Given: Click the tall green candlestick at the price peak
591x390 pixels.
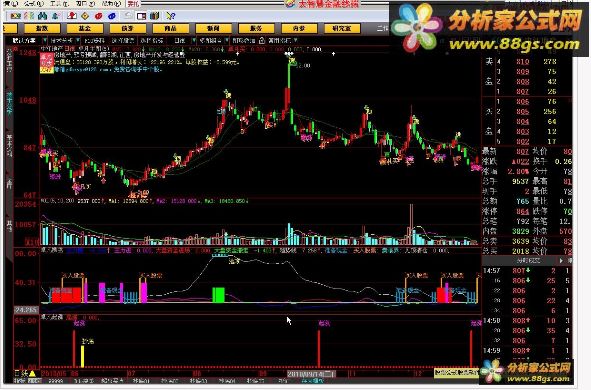Looking at the screenshot, I should [289, 75].
